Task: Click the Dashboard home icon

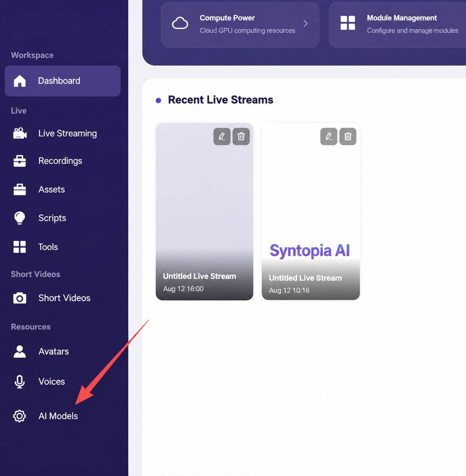Action: pos(20,81)
